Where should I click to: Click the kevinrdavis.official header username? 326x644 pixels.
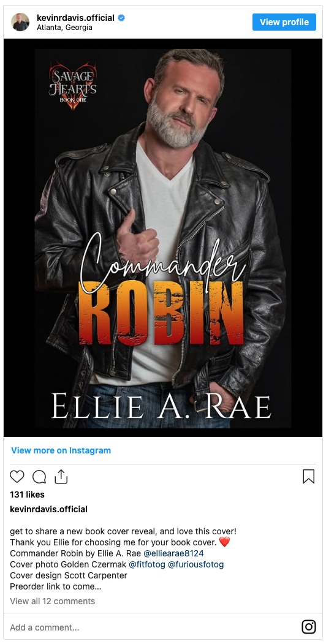coord(75,18)
